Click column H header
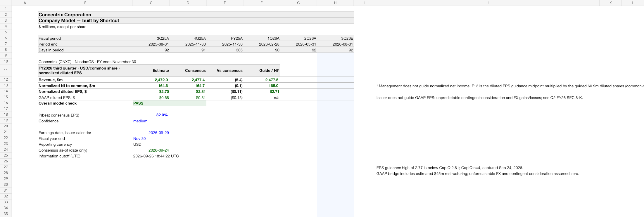The width and height of the screenshot is (644, 217). click(335, 3)
